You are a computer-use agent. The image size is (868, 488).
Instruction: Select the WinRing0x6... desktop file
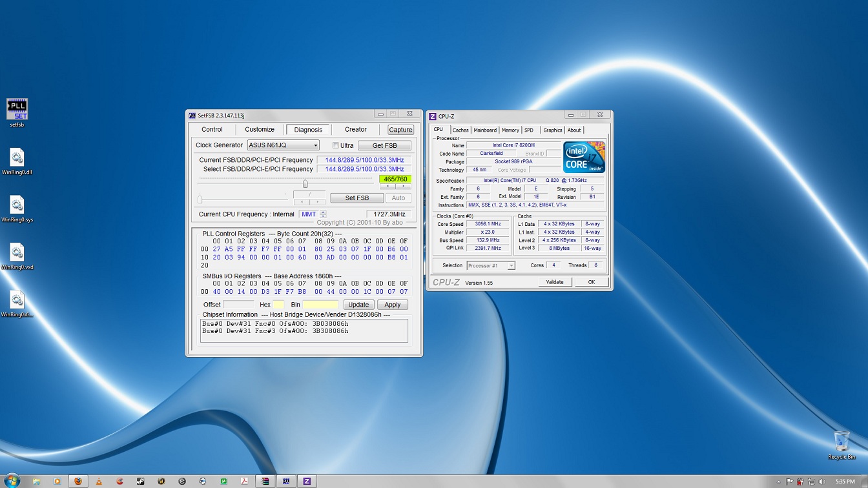coord(17,304)
